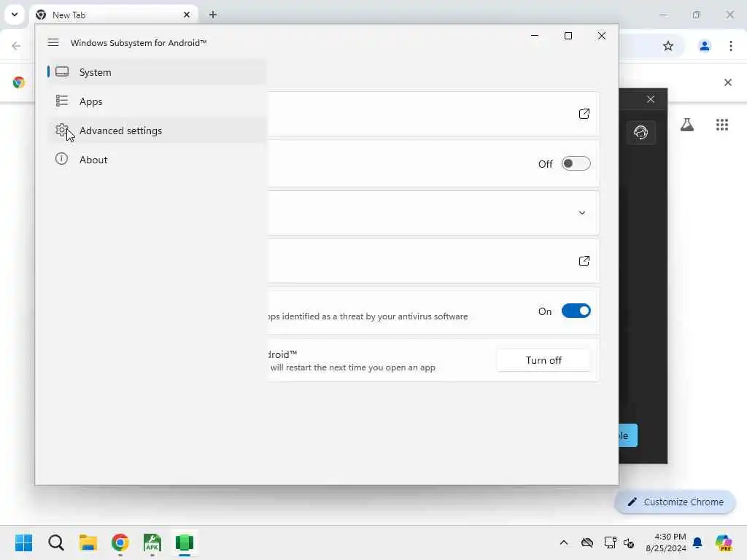
Task: Dismiss the Chrome infobar
Action: point(727,82)
